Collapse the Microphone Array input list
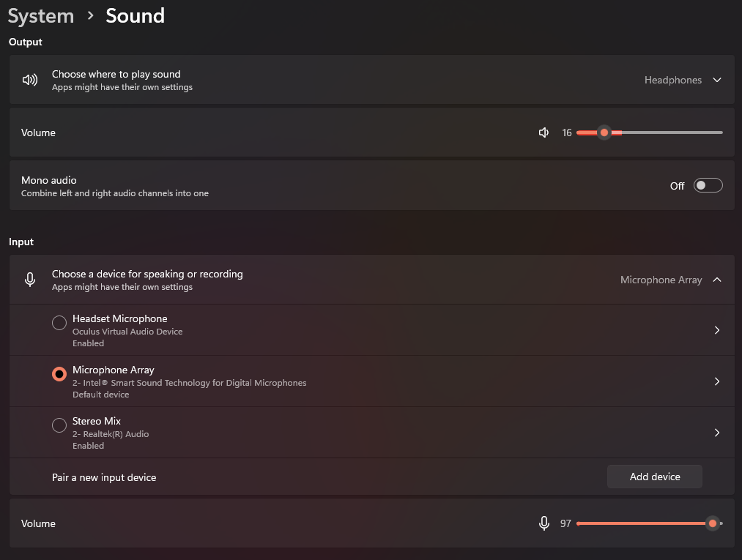 pos(717,280)
